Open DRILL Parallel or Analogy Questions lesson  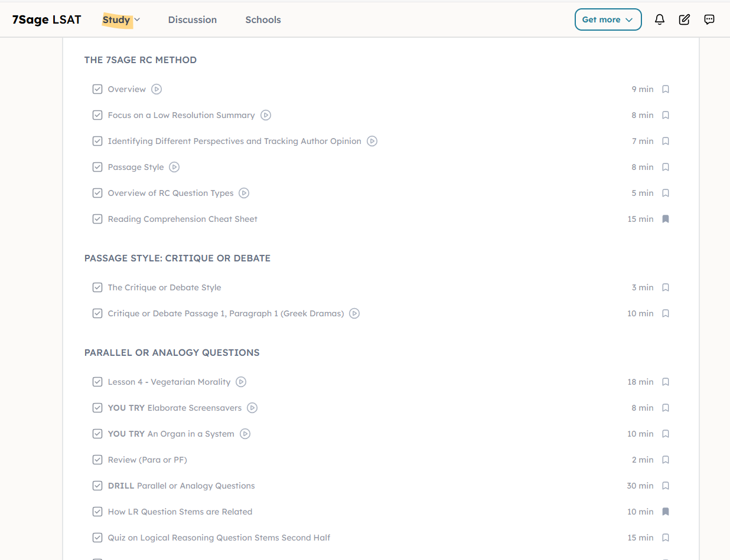pyautogui.click(x=181, y=486)
